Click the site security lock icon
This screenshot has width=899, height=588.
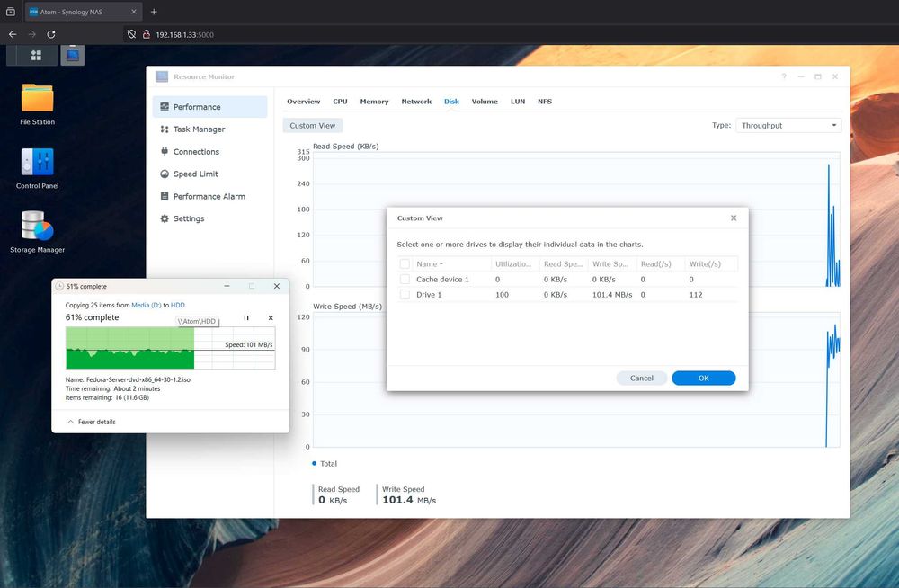coord(147,34)
